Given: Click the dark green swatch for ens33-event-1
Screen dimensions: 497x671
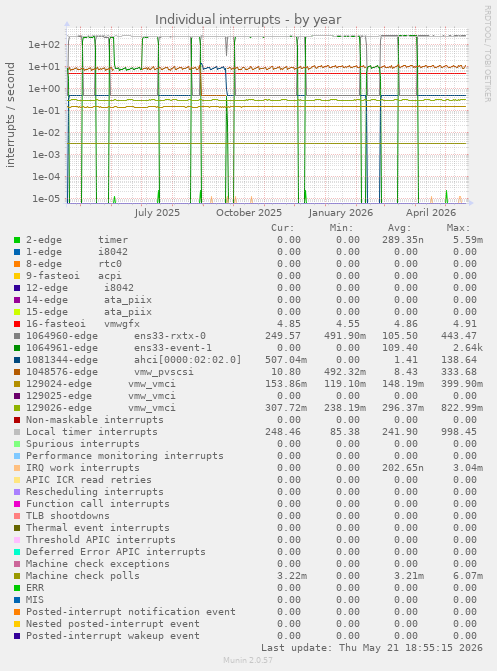Looking at the screenshot, I should click(17, 348).
